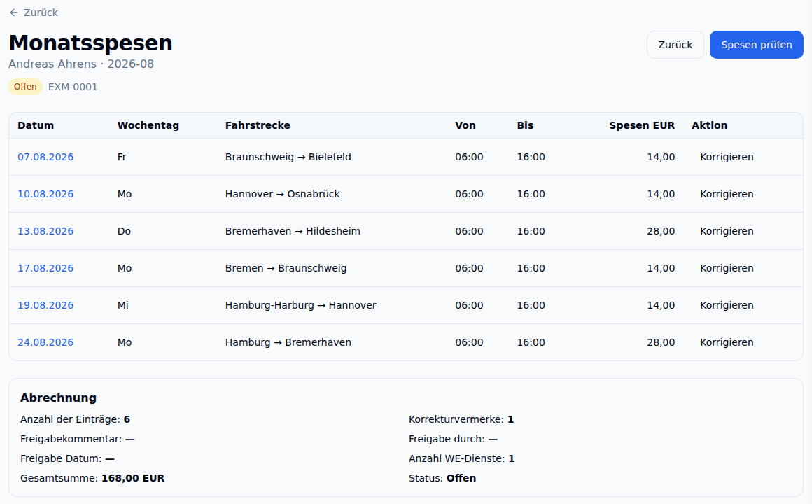Click the back arrow icon at top
Image resolution: width=812 pixels, height=504 pixels.
point(14,13)
